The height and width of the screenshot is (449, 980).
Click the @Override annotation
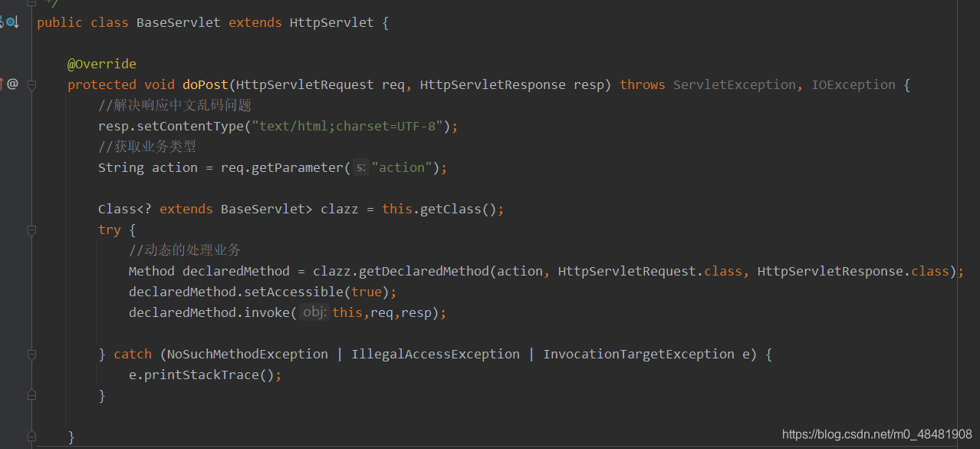102,64
